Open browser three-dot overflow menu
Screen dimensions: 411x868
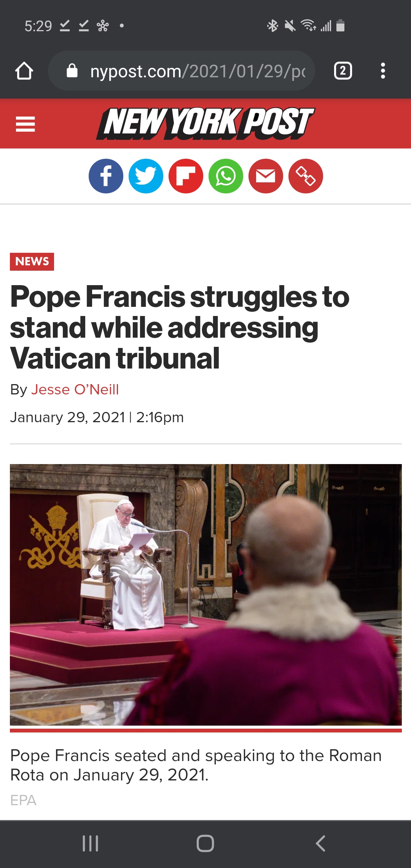coord(383,71)
